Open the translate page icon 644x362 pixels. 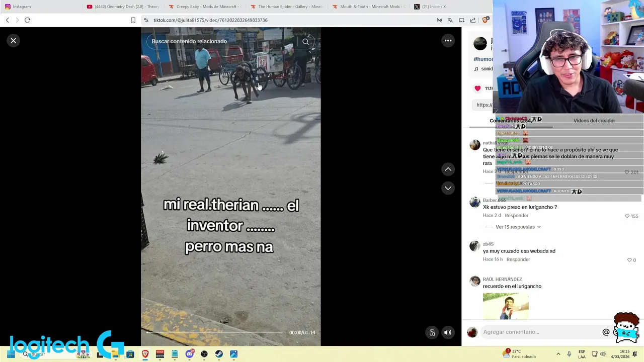tap(450, 20)
